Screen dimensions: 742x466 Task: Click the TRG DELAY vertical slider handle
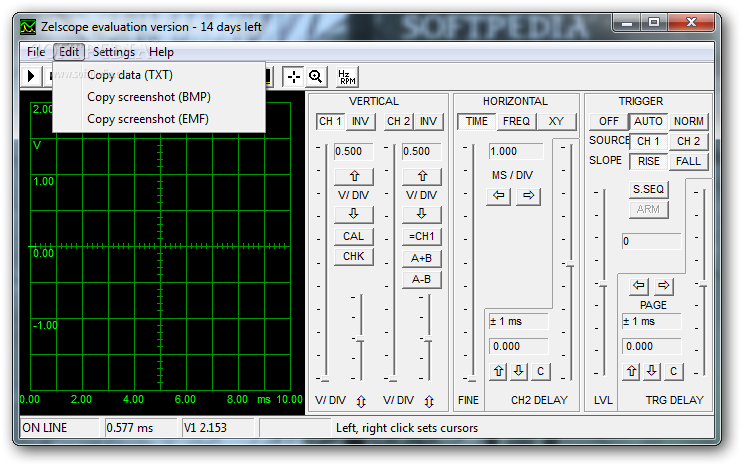click(704, 285)
